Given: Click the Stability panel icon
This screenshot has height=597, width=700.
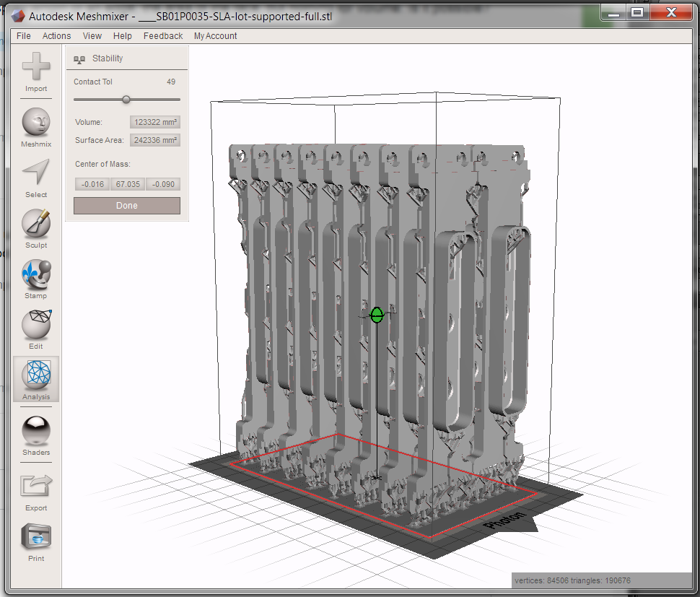Looking at the screenshot, I should [78, 58].
